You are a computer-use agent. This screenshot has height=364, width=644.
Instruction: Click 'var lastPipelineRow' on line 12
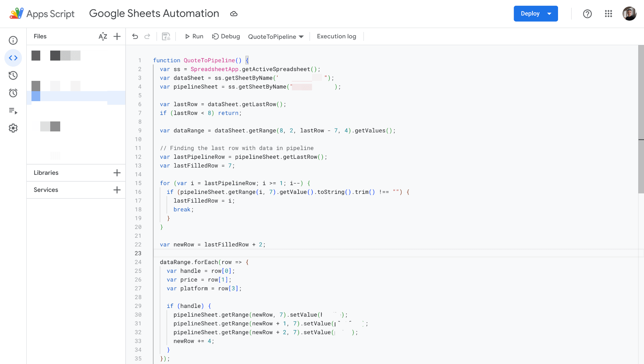click(193, 157)
